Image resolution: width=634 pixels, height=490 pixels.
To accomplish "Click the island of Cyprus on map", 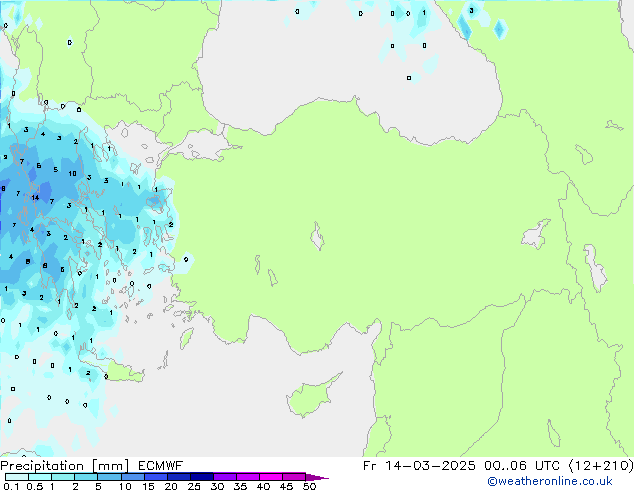I will [x=311, y=397].
